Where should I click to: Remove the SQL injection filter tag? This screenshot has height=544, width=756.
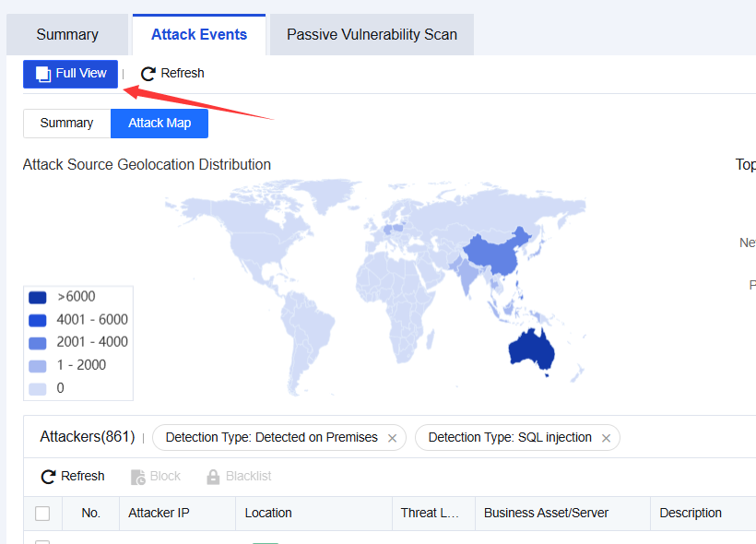pos(606,438)
